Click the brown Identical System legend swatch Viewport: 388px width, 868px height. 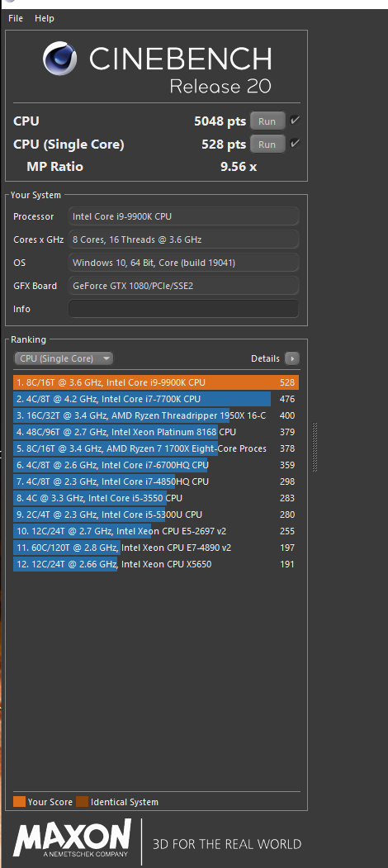[82, 802]
